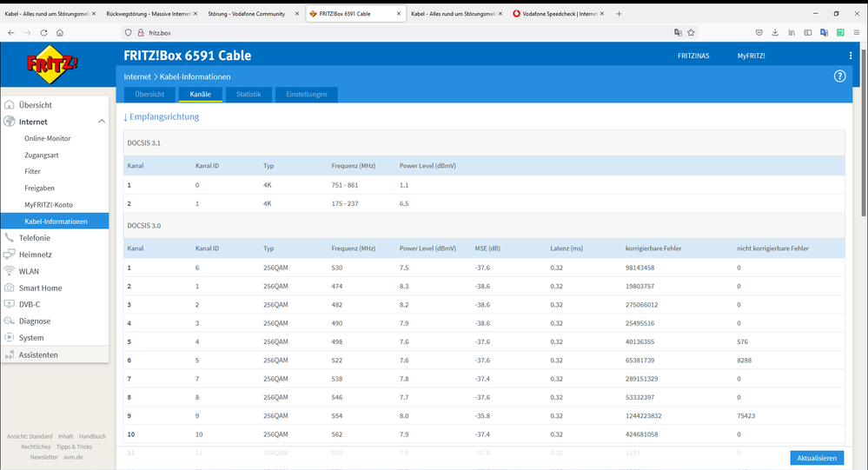This screenshot has height=470, width=868.
Task: Toggle the browser sidebar icon
Action: 808,33
